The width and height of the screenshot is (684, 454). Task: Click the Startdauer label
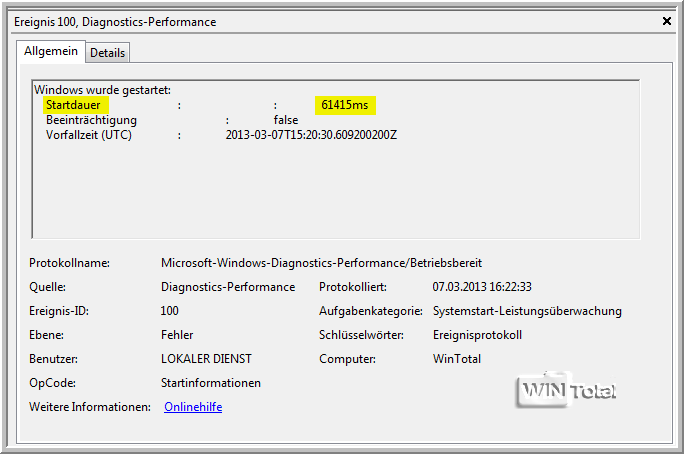pos(73,105)
